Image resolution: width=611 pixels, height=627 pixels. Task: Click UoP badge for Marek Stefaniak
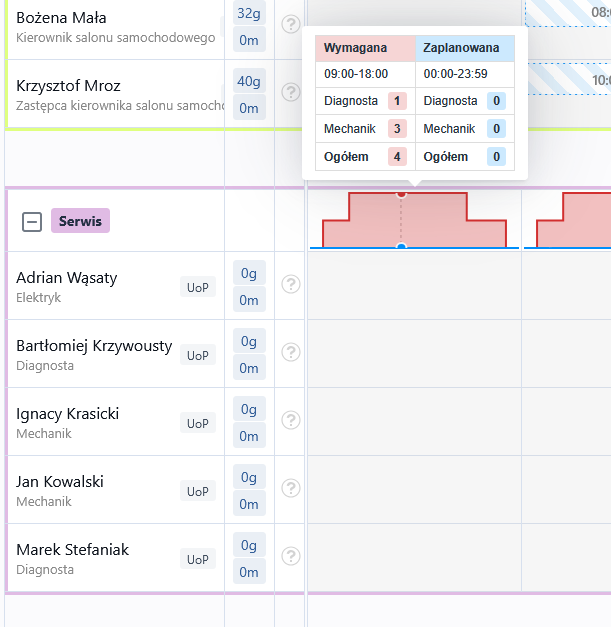[198, 559]
